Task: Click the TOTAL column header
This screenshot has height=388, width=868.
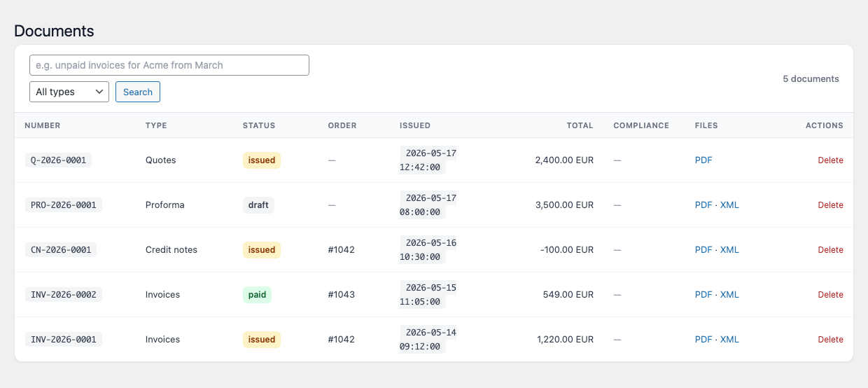Action: (580, 126)
